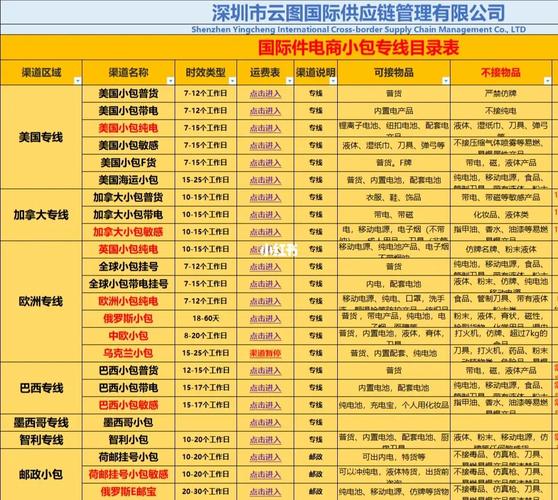Image resolution: width=558 pixels, height=500 pixels.
Task: Follow 点击进入 link in 加拿大小包普货 row
Action: (265, 198)
